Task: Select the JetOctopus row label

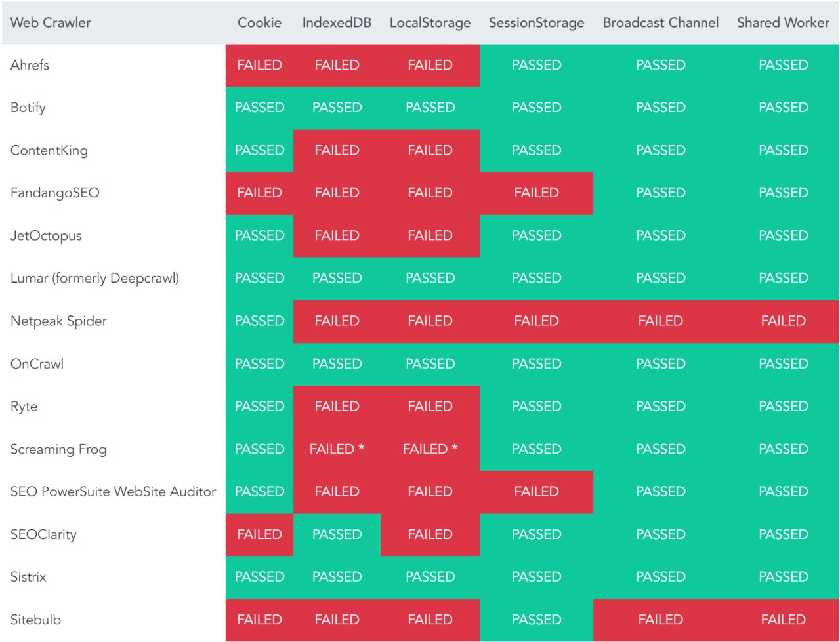Action: 46,235
